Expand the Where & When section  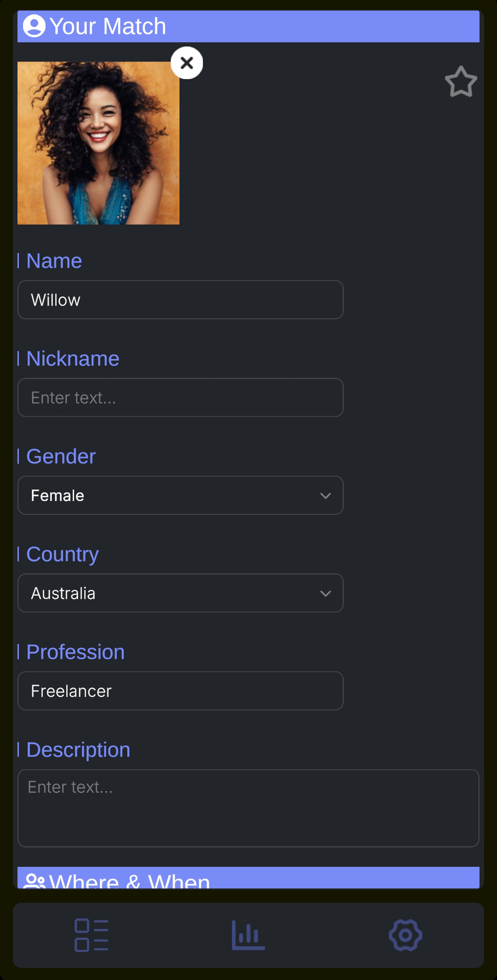248,876
